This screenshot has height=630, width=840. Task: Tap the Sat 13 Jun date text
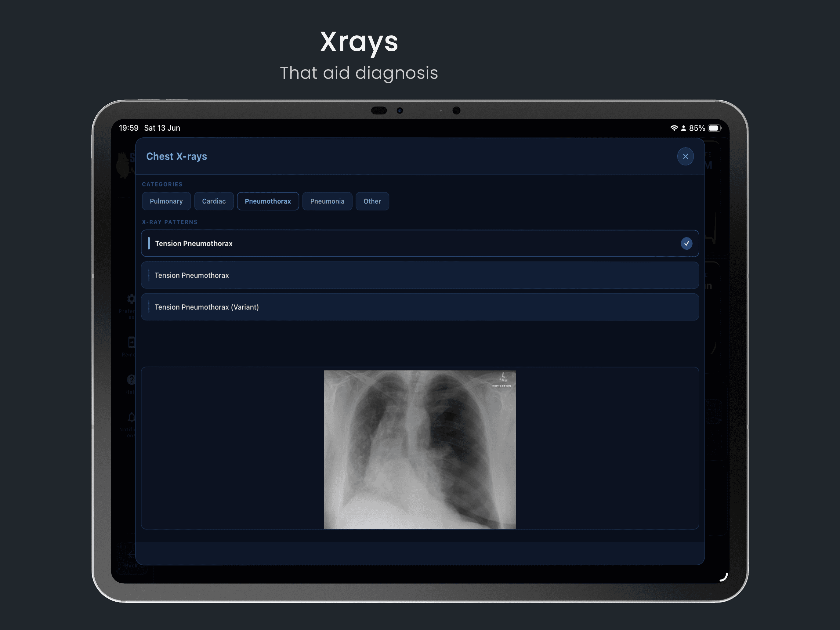(162, 128)
